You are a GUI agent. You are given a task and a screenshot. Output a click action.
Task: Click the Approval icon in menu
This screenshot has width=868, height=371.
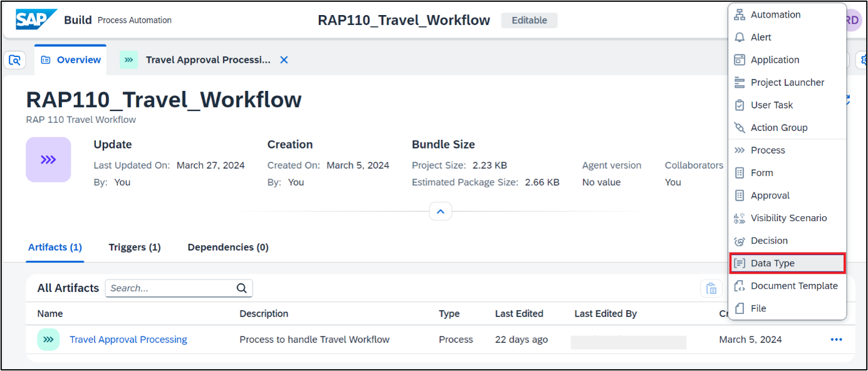(x=740, y=196)
